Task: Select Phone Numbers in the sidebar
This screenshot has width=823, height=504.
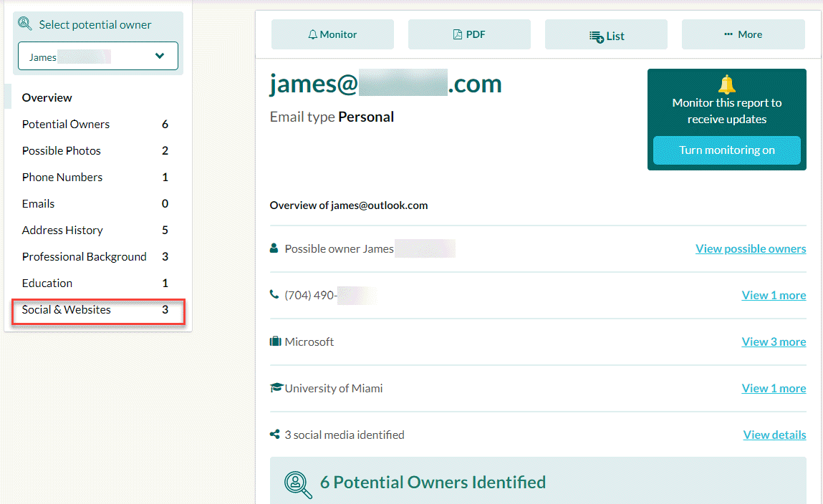Action: coord(95,178)
